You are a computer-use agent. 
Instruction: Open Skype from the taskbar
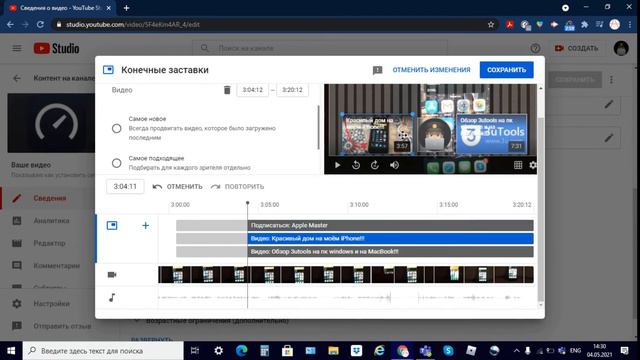pyautogui.click(x=448, y=351)
